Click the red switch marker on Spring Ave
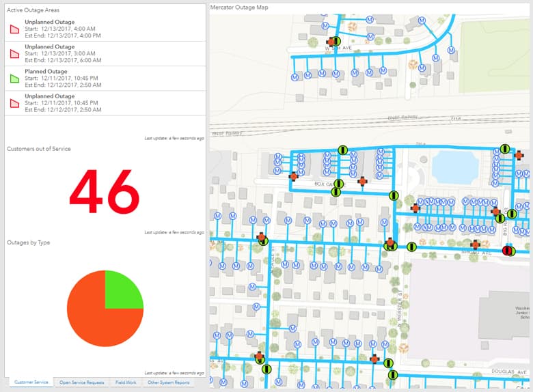Viewport: 533px width, 392px height. click(506, 251)
